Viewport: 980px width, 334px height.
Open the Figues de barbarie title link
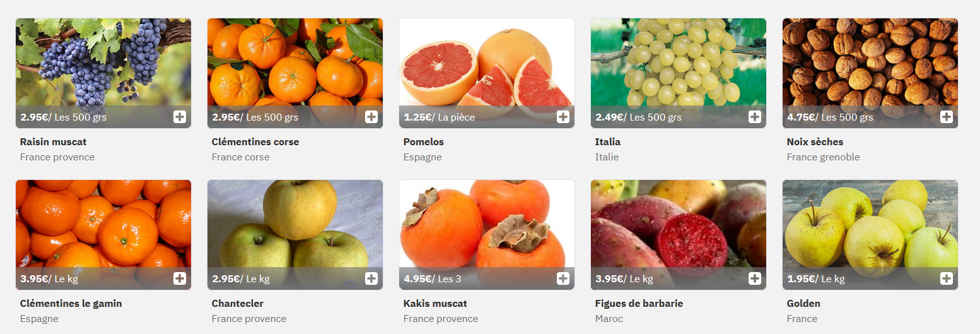click(639, 304)
